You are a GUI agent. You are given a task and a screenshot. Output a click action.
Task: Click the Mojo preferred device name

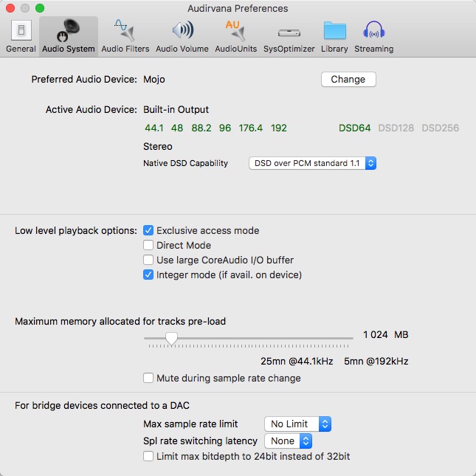click(154, 80)
